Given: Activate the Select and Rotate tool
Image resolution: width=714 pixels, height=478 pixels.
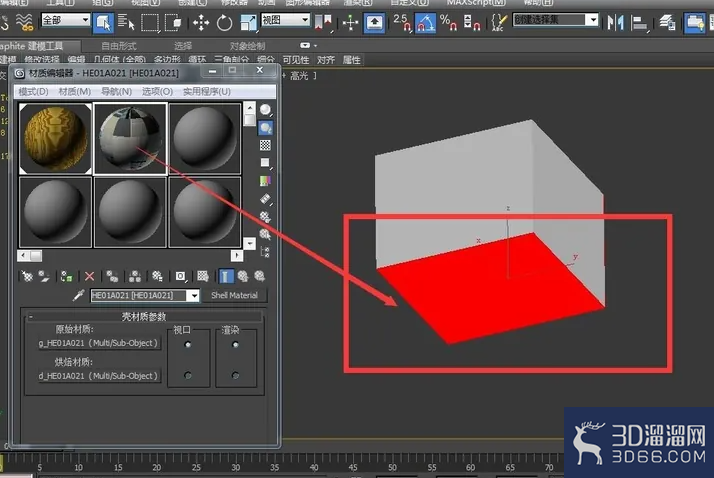Looking at the screenshot, I should tap(224, 22).
